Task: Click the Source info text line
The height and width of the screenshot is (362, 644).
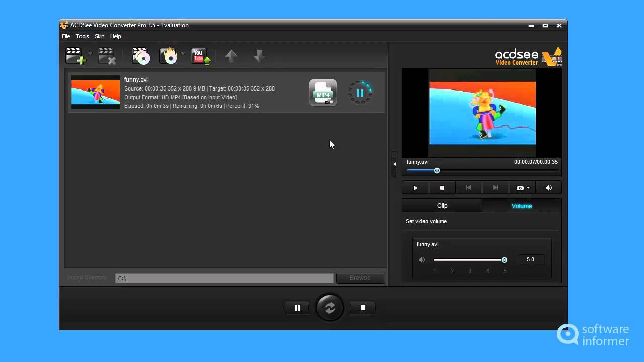Action: click(x=199, y=88)
